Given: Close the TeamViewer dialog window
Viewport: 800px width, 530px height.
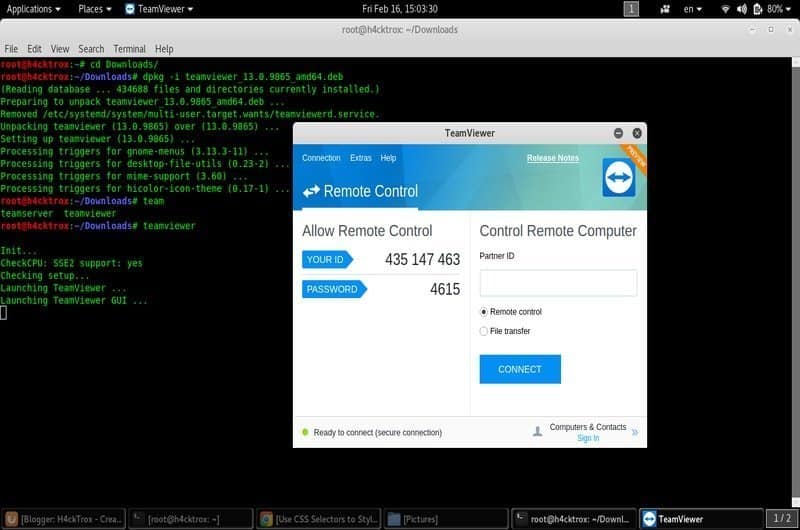Looking at the screenshot, I should point(637,133).
